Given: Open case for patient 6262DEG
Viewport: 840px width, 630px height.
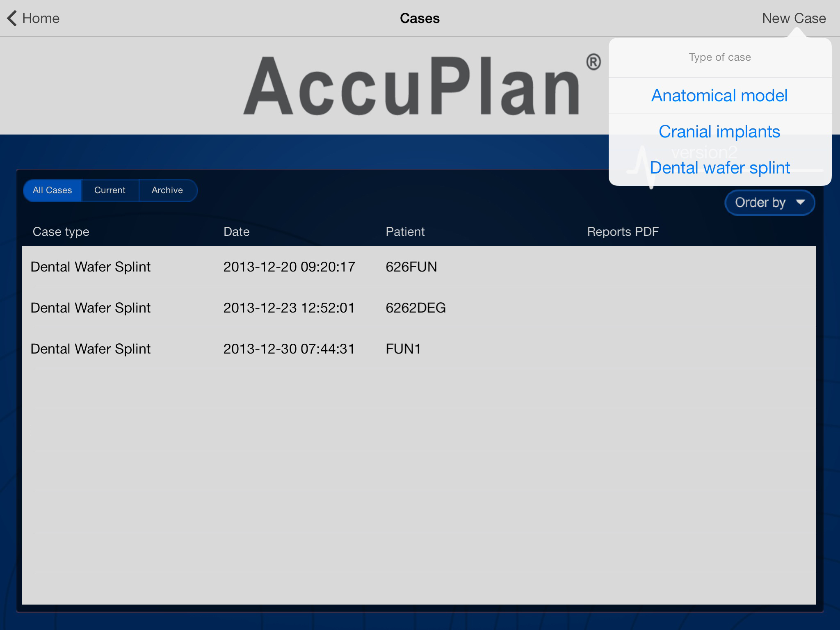Looking at the screenshot, I should tap(415, 308).
